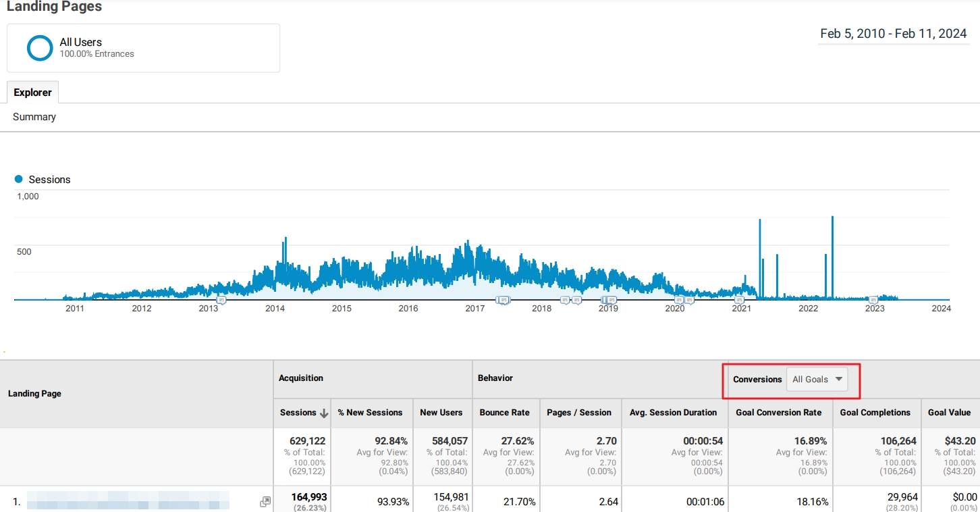Click the 27.62% bounce rate total

tap(518, 440)
